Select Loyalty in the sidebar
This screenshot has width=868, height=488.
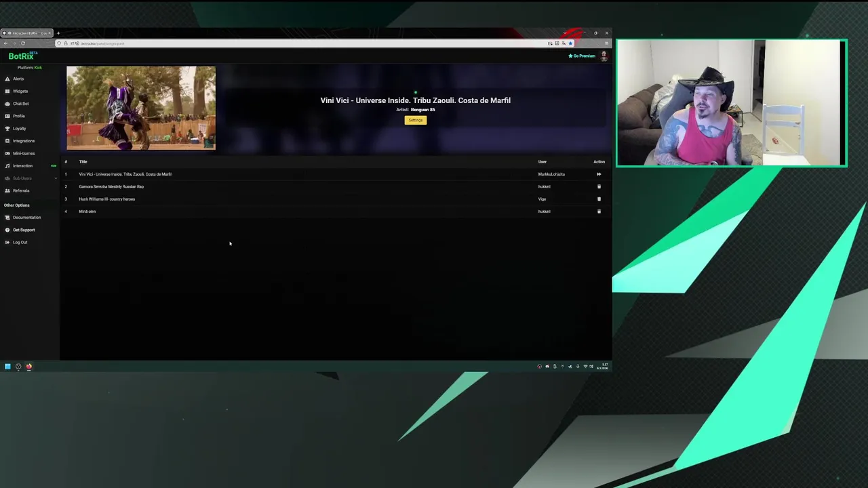[x=19, y=129]
